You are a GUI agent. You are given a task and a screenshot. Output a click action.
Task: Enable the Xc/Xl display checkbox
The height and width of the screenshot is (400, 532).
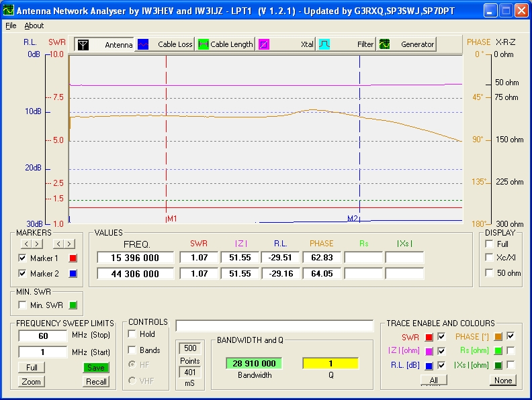point(490,258)
